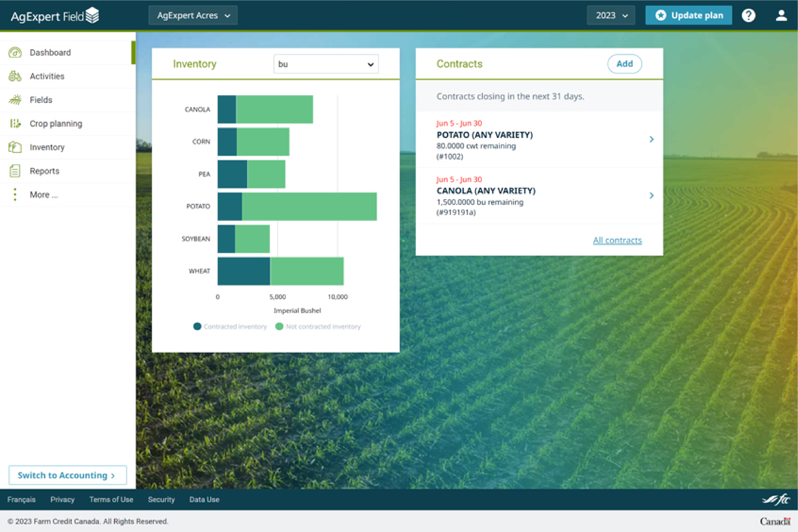Open the bu unit dropdown
798x532 pixels.
point(326,64)
